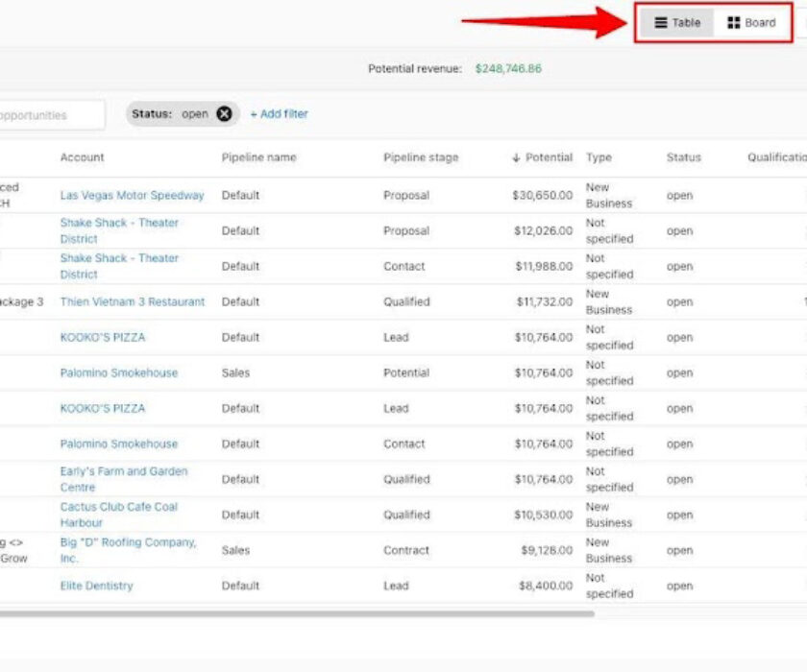Image resolution: width=807 pixels, height=672 pixels.
Task: Open Shake Shack account with $12,026.00 potential
Action: coord(119,230)
